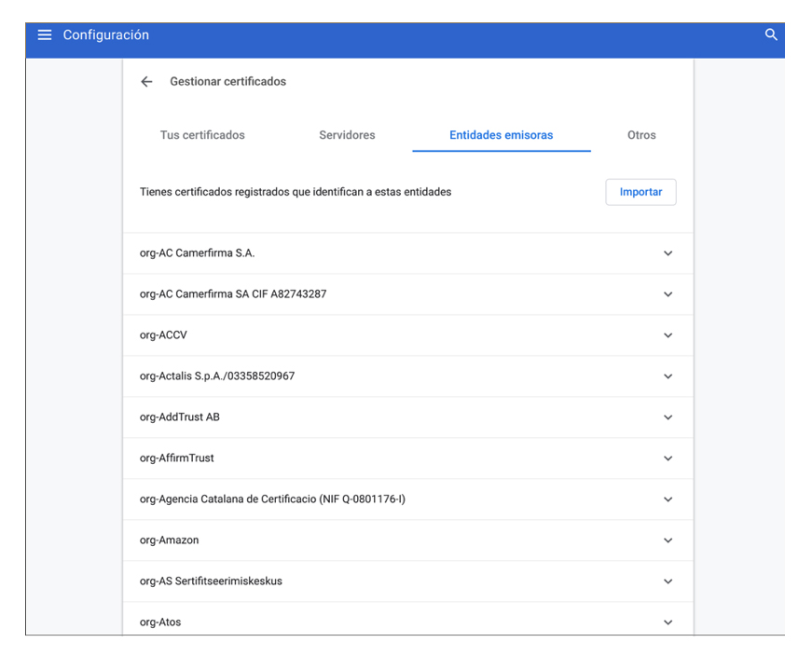Click the Importar button
Screen dimensions: 812x656
coord(640,192)
